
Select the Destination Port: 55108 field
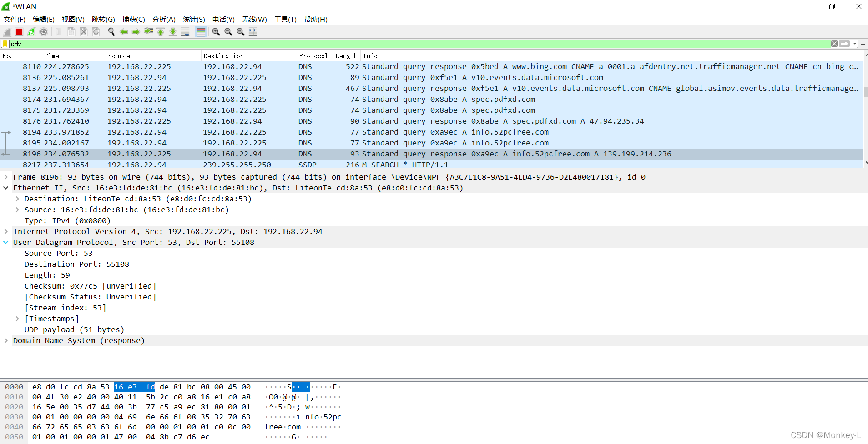coord(76,264)
